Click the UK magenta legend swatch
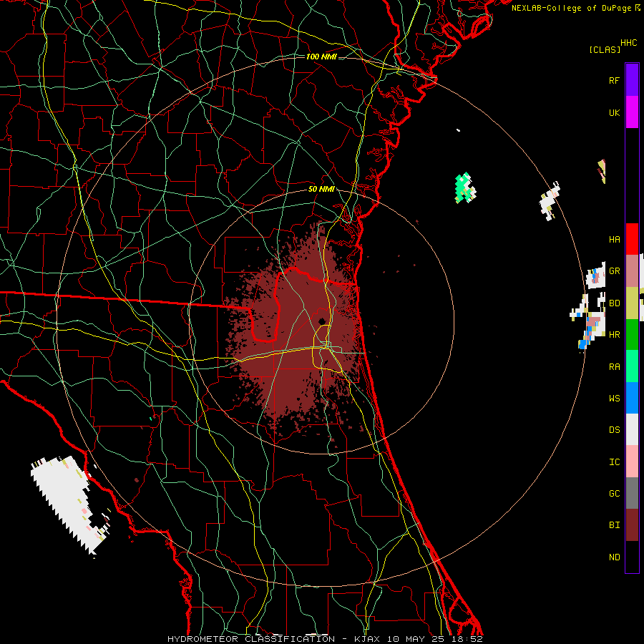 (x=632, y=112)
